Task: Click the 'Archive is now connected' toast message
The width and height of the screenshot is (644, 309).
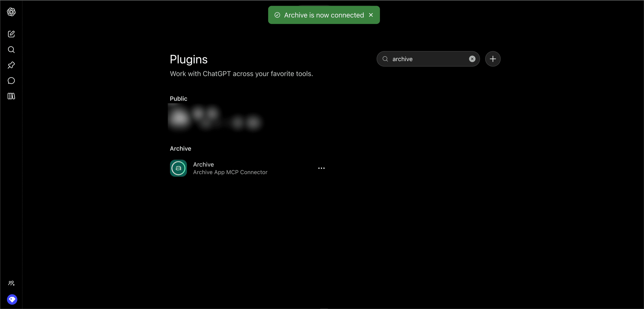Action: [324, 15]
